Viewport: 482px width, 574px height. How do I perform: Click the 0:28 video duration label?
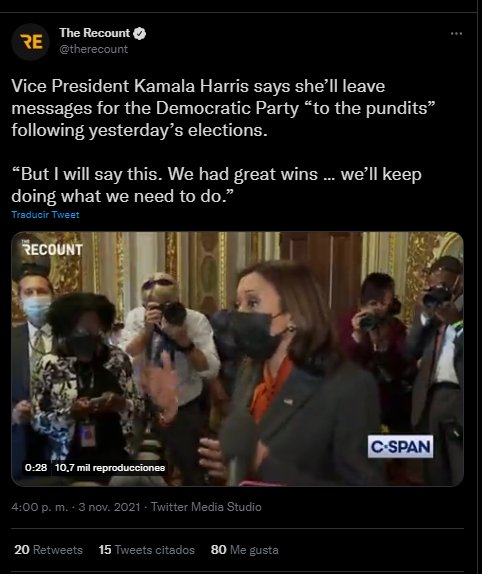(36, 467)
